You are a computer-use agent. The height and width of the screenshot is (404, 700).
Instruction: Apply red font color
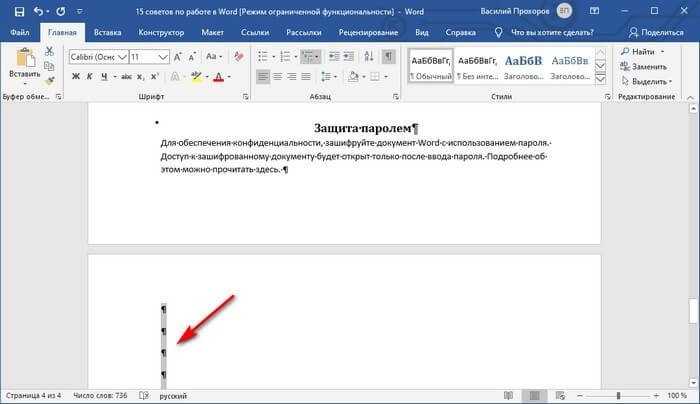point(218,77)
